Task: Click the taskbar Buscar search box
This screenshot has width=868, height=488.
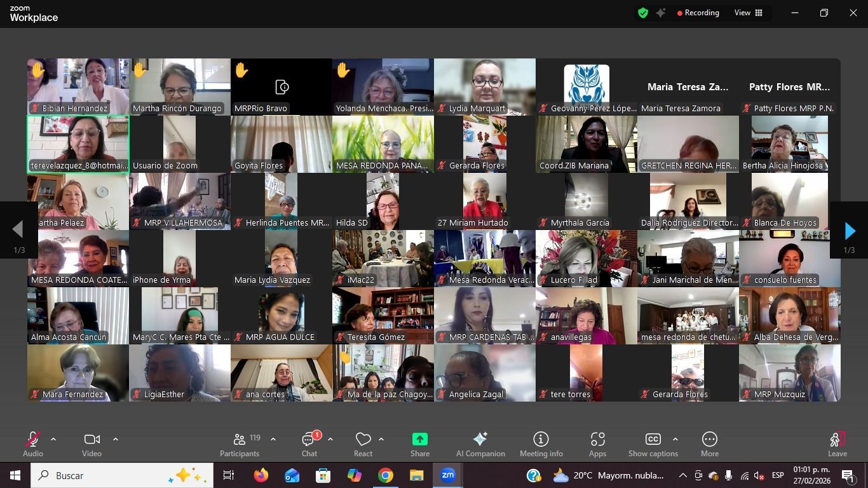Action: (x=121, y=475)
